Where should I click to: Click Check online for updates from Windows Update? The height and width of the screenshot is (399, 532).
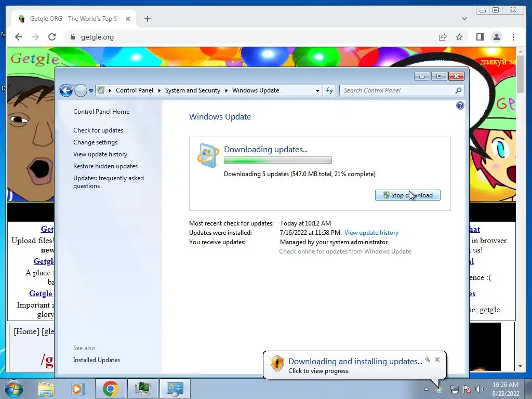point(345,251)
